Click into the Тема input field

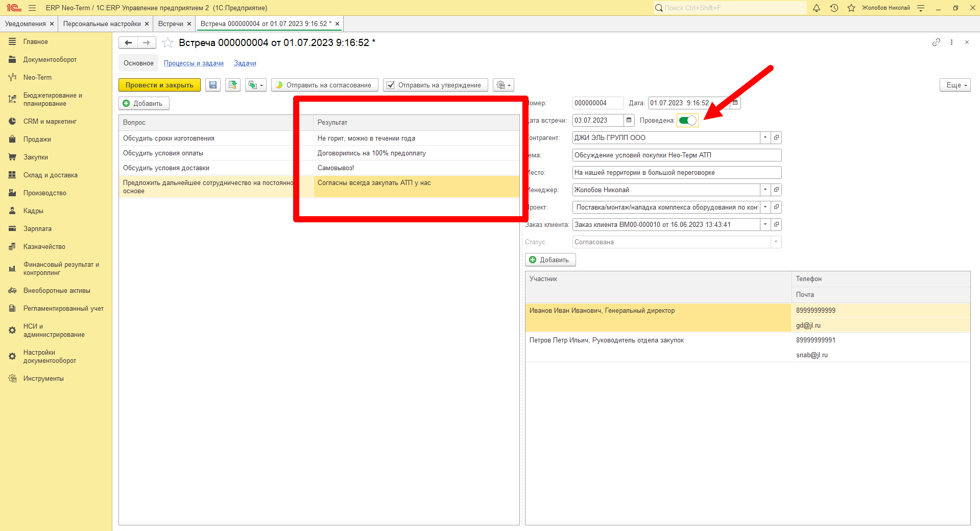[x=677, y=155]
